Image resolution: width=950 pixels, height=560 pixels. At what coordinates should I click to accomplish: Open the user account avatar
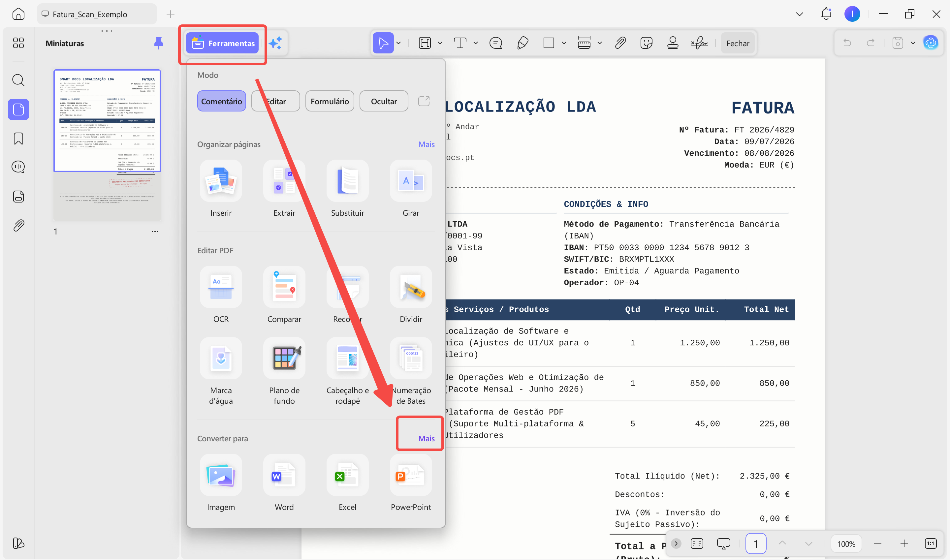click(852, 14)
